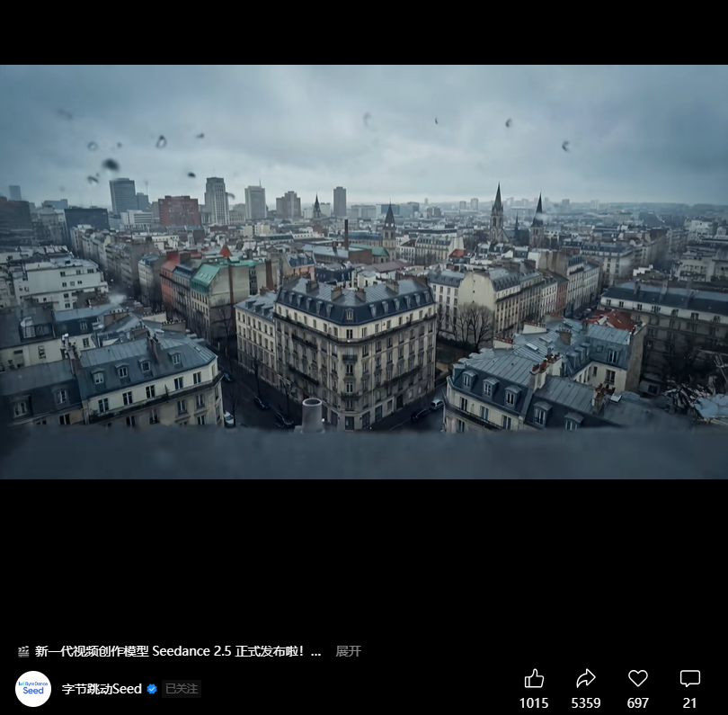Click the Seedance 2.5 description text
Viewport: 728px width, 715px height.
[178, 651]
